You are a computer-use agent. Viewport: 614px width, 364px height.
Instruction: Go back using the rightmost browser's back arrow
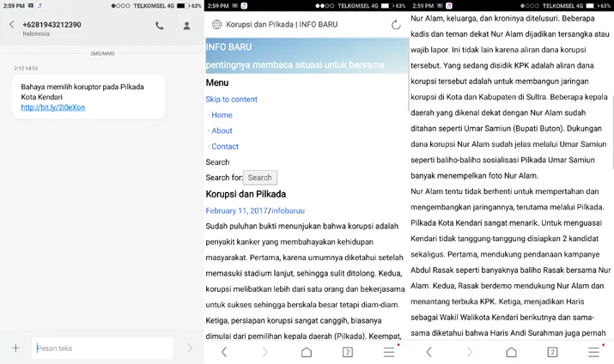point(429,352)
